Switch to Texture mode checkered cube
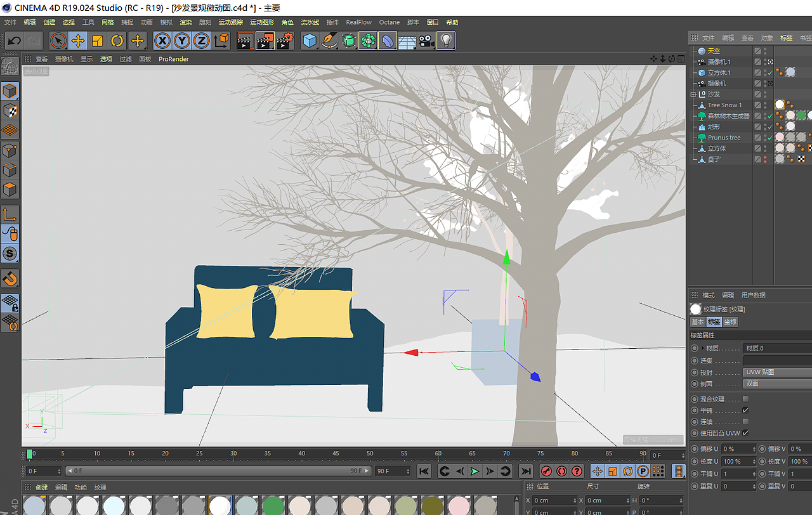 pyautogui.click(x=10, y=110)
